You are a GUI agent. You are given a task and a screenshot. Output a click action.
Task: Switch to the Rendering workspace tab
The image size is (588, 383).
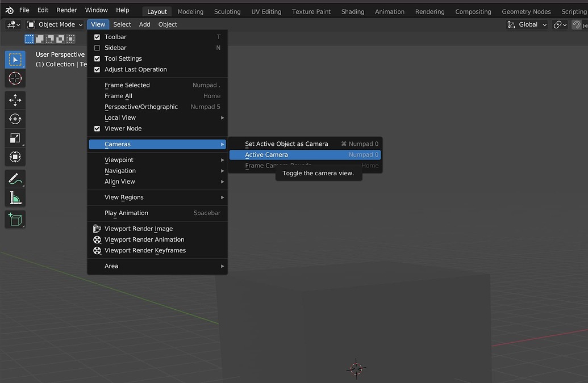coord(429,11)
